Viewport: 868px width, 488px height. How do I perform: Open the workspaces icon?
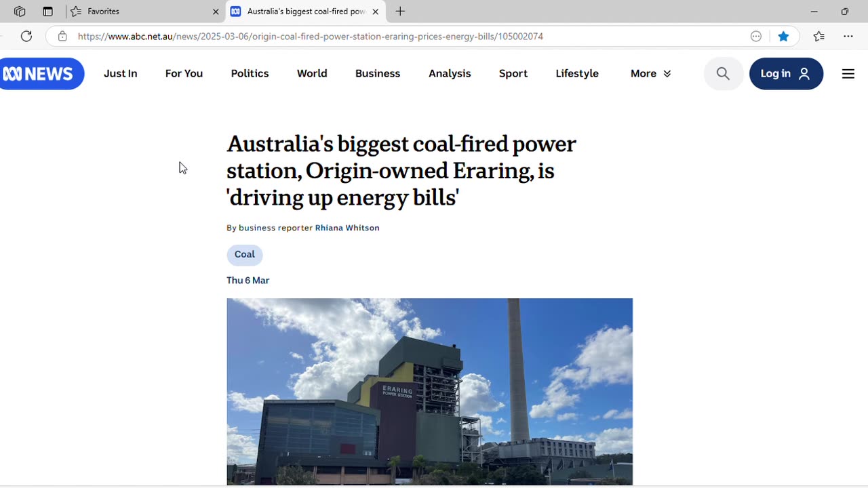pos(20,12)
